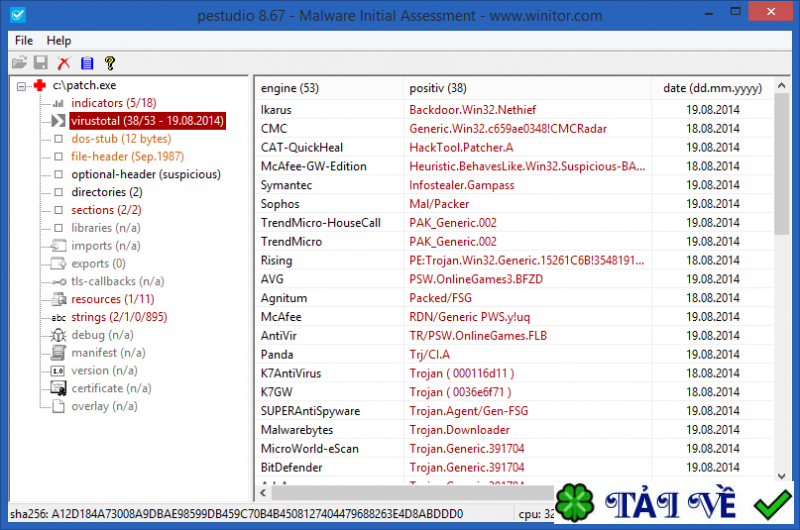Image resolution: width=800 pixels, height=530 pixels.
Task: Click the abc icon beside strings
Action: coord(59,317)
